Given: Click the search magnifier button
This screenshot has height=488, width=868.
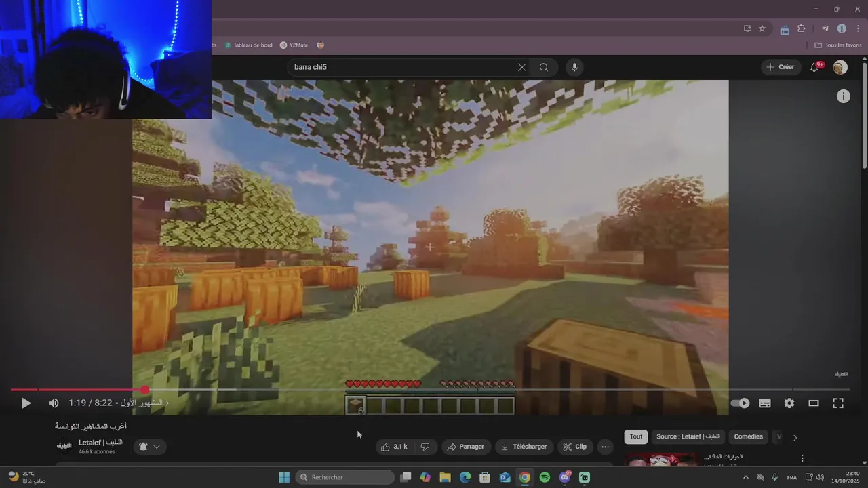Looking at the screenshot, I should click(x=544, y=67).
